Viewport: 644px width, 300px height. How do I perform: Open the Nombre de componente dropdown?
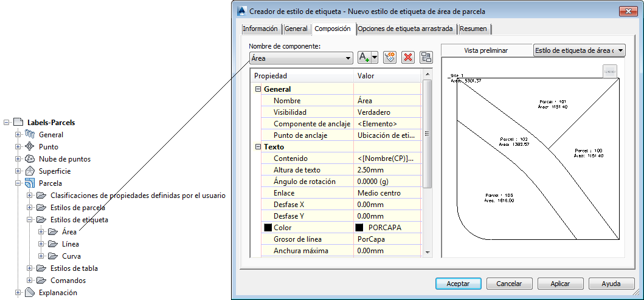[301, 58]
